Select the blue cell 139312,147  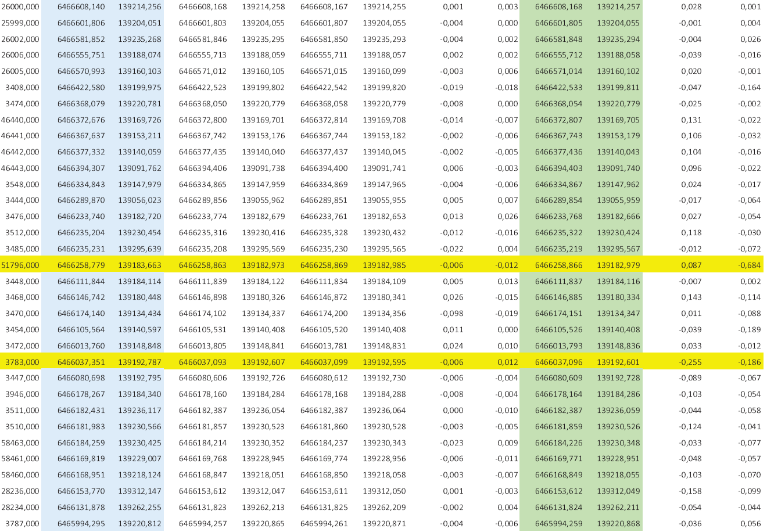pyautogui.click(x=139, y=491)
